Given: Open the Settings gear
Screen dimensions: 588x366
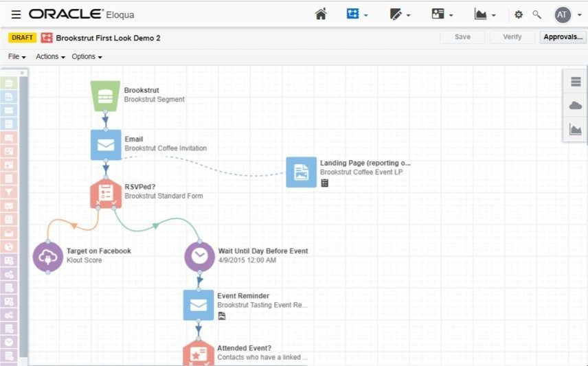Looking at the screenshot, I should [x=519, y=14].
